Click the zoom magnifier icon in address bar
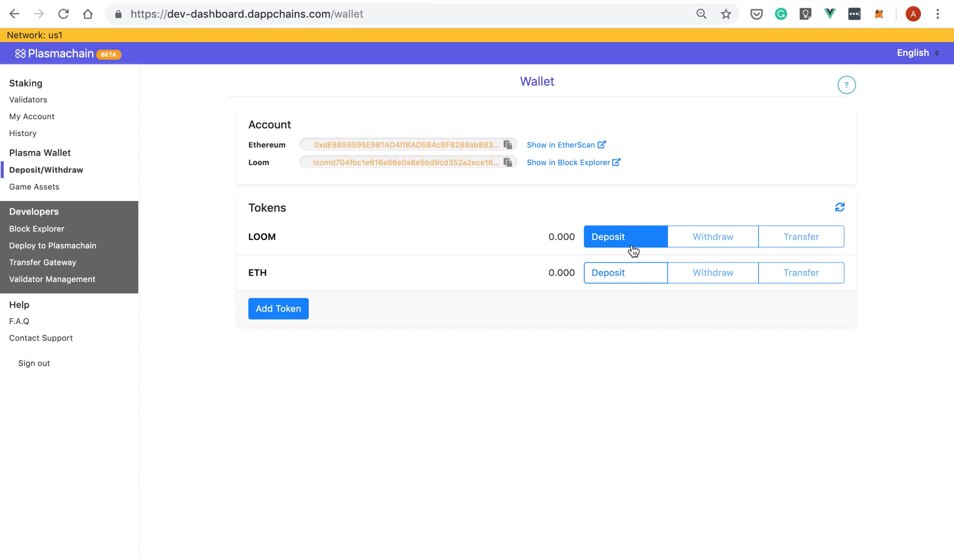 pyautogui.click(x=701, y=14)
